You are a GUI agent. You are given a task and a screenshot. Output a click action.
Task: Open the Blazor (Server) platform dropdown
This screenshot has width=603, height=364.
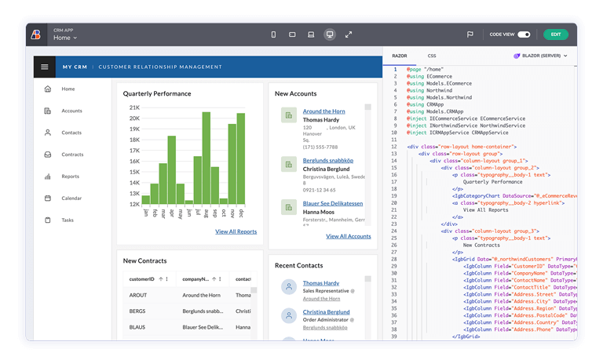pyautogui.click(x=542, y=56)
